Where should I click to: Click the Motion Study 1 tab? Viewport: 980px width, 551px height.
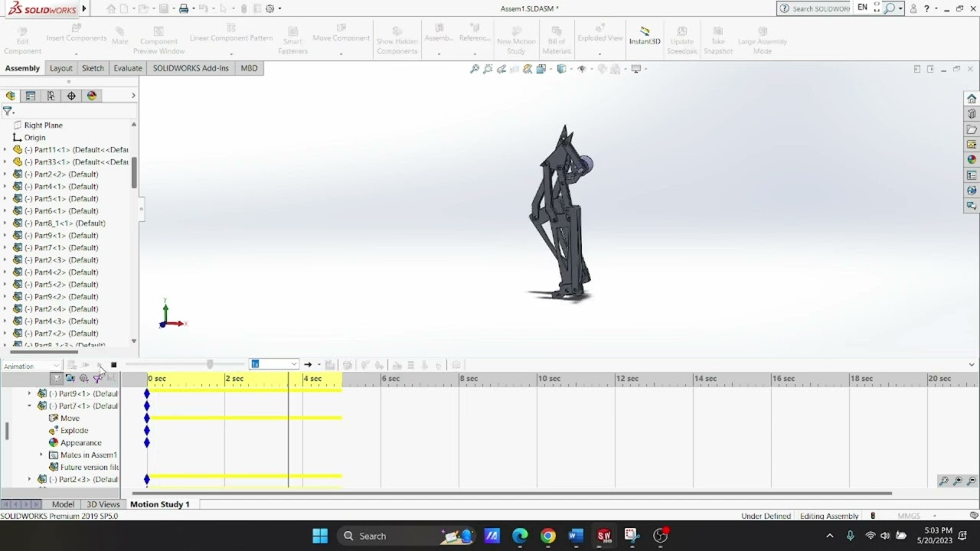(x=160, y=504)
